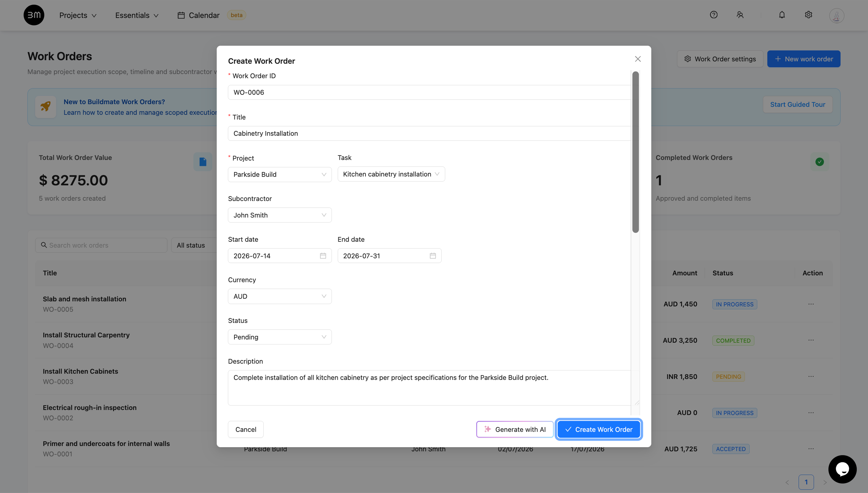Open actions menu for Primer and undercoats row

(x=811, y=449)
